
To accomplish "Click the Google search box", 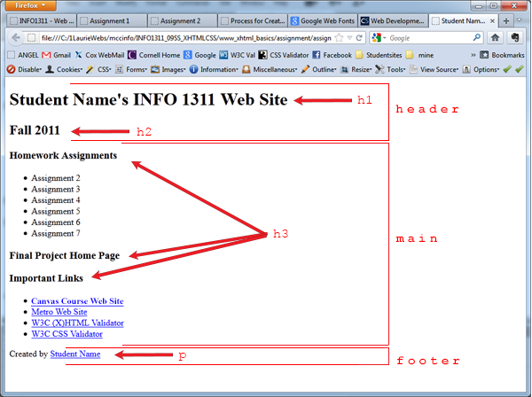I will point(429,38).
